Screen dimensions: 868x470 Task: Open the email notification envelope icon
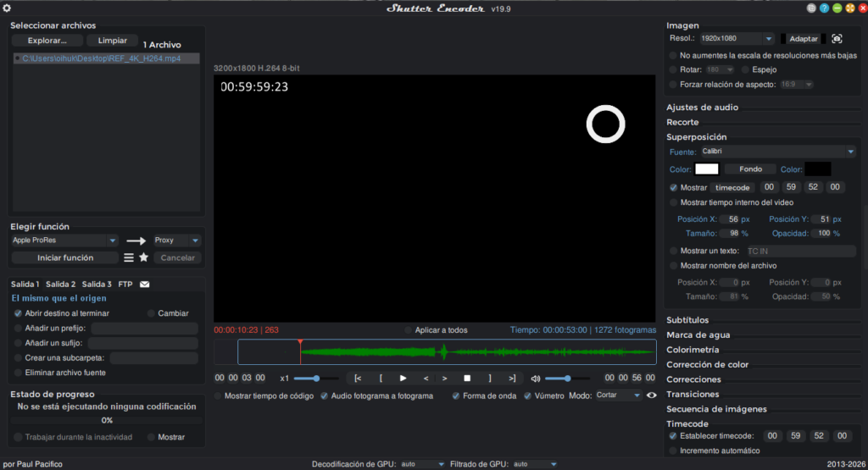point(144,285)
